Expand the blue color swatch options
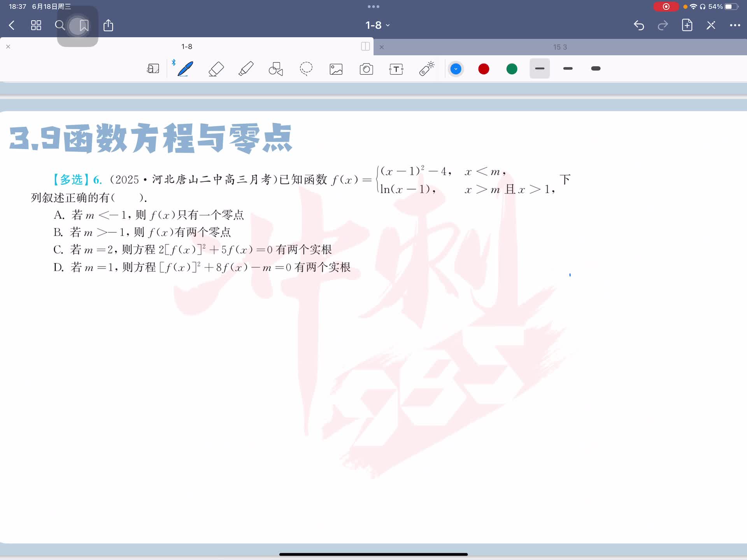This screenshot has width=747, height=560. [x=456, y=69]
